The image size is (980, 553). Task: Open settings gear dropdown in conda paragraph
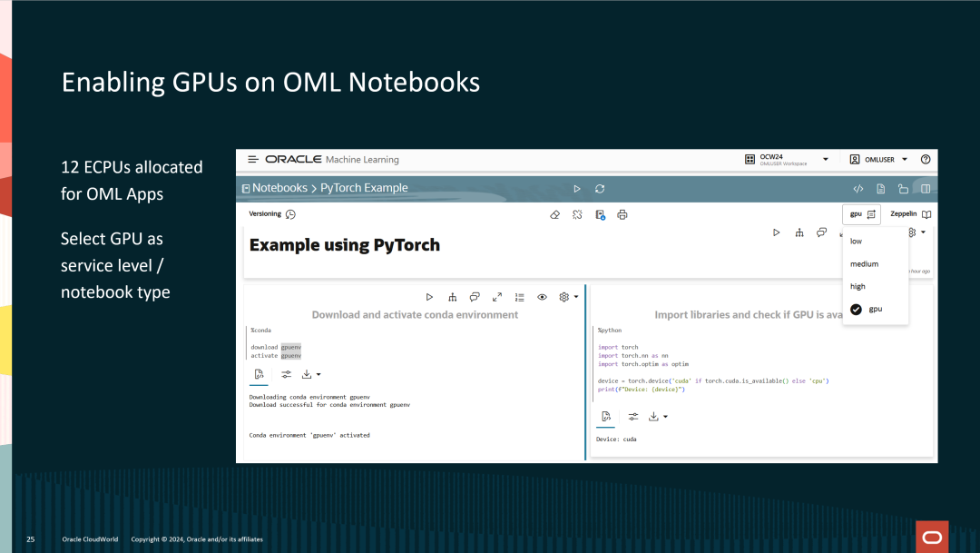(x=568, y=297)
